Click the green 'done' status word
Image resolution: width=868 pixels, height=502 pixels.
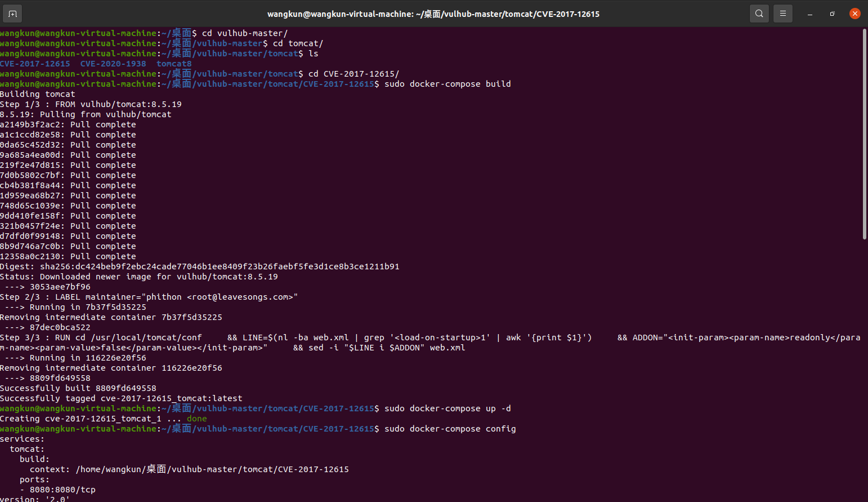[197, 419]
